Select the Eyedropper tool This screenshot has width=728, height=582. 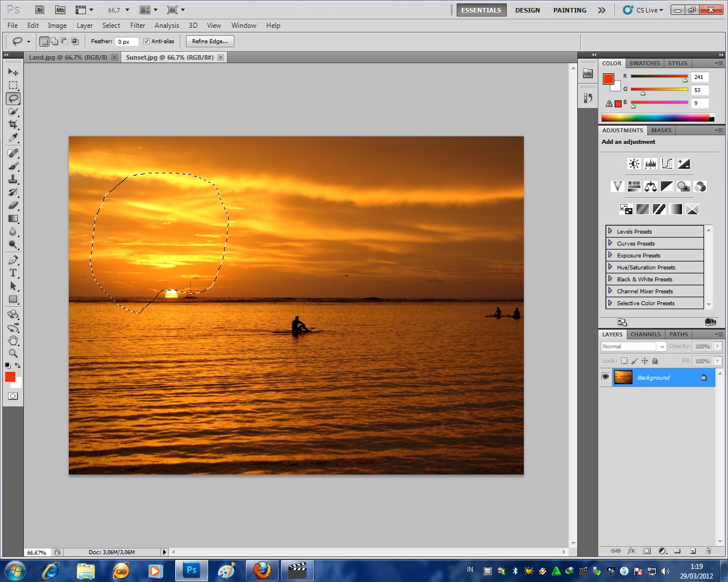coord(13,138)
